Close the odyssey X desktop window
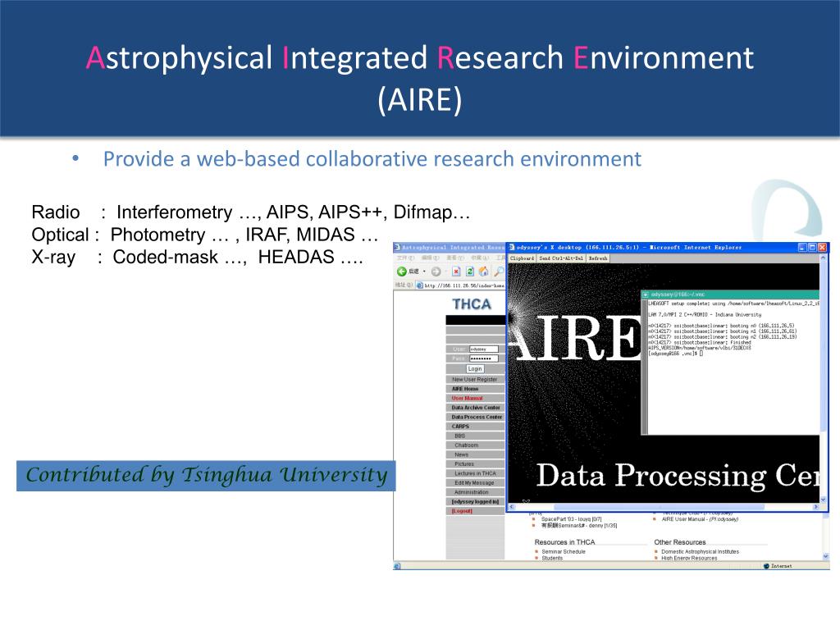The height and width of the screenshot is (630, 840). click(x=822, y=248)
